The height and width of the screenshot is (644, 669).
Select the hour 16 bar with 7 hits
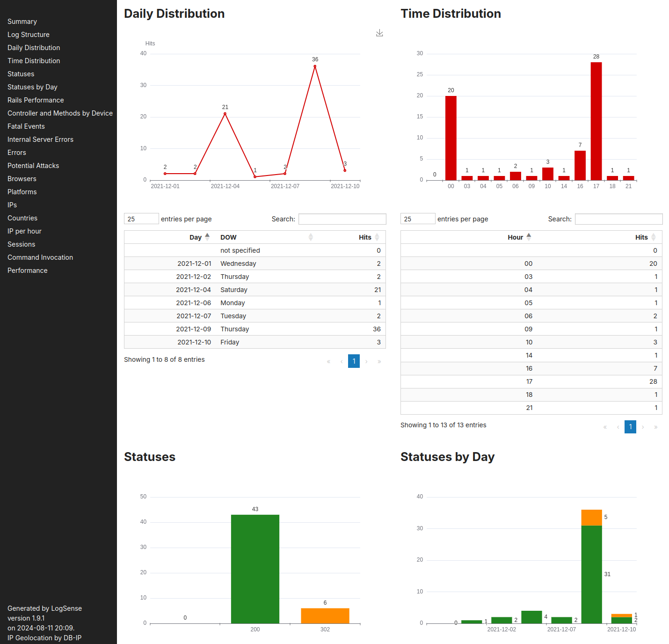580,165
